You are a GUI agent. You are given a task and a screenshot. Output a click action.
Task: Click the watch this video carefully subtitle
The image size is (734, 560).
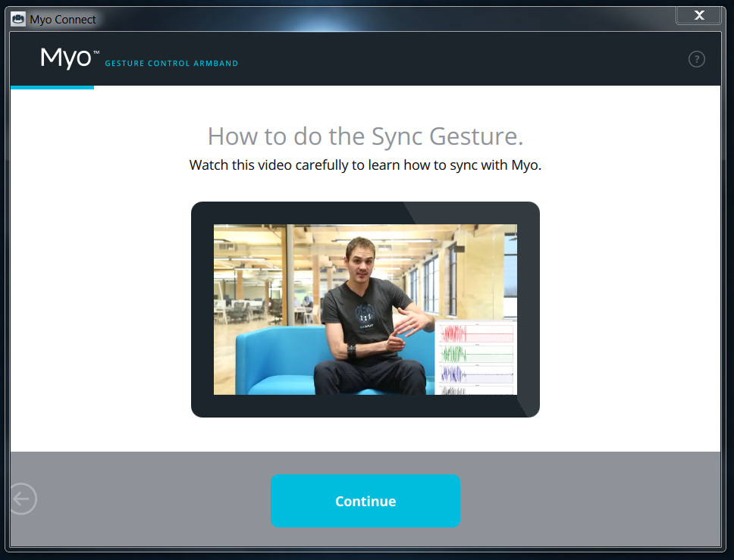point(365,164)
